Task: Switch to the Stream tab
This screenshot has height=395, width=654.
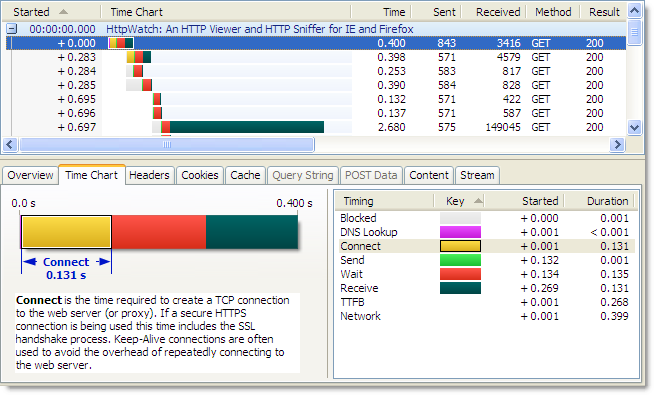Action: 477,175
